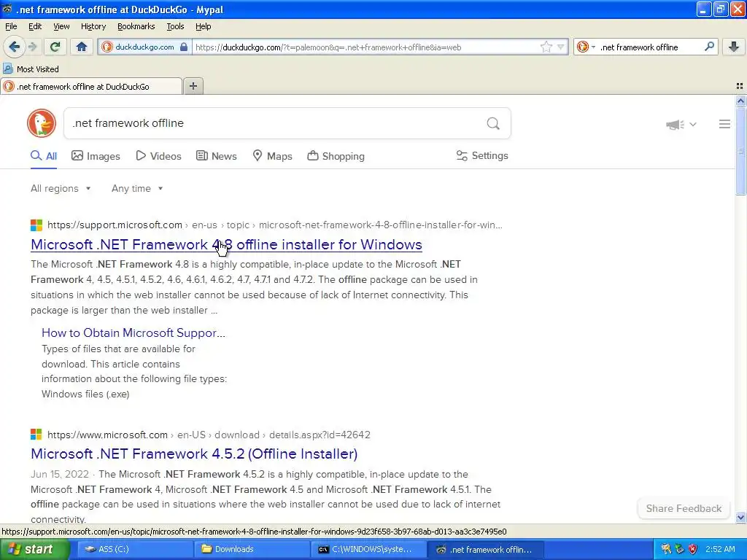Open search Settings

[x=482, y=156]
